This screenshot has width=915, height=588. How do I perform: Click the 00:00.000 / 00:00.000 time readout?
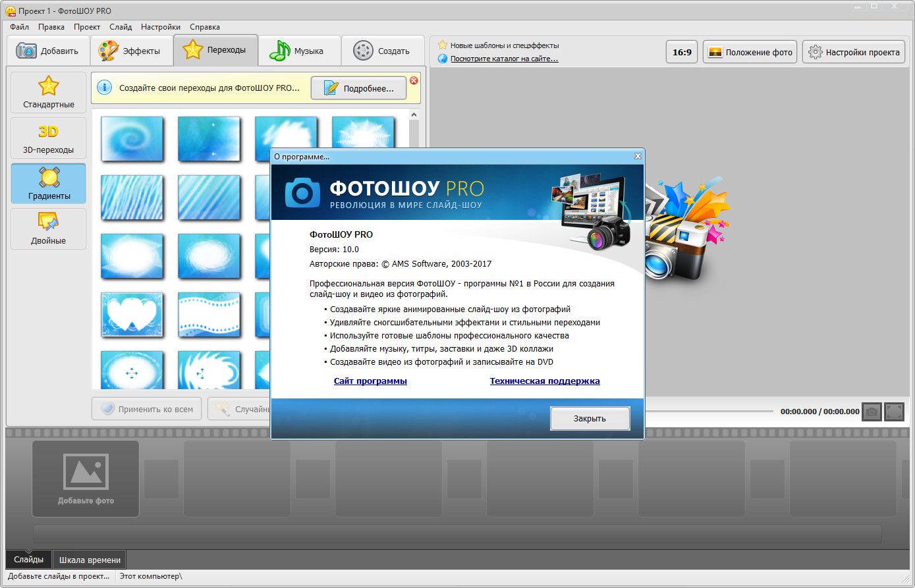pos(819,412)
